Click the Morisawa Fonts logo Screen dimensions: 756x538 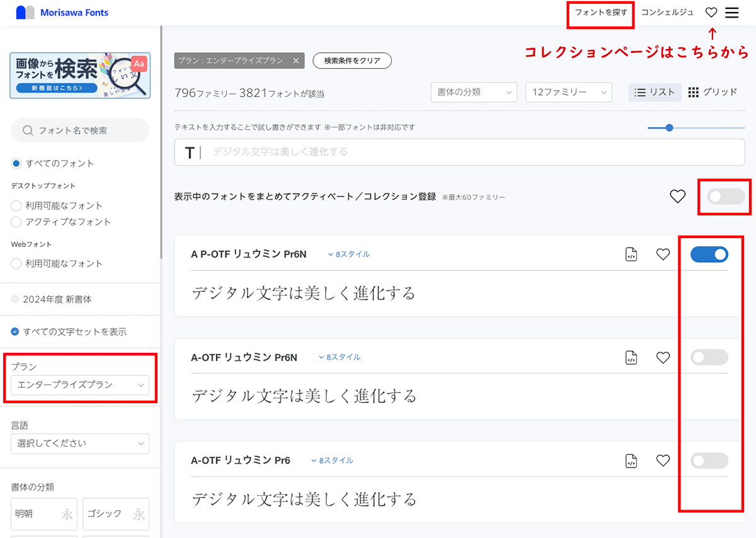(62, 13)
